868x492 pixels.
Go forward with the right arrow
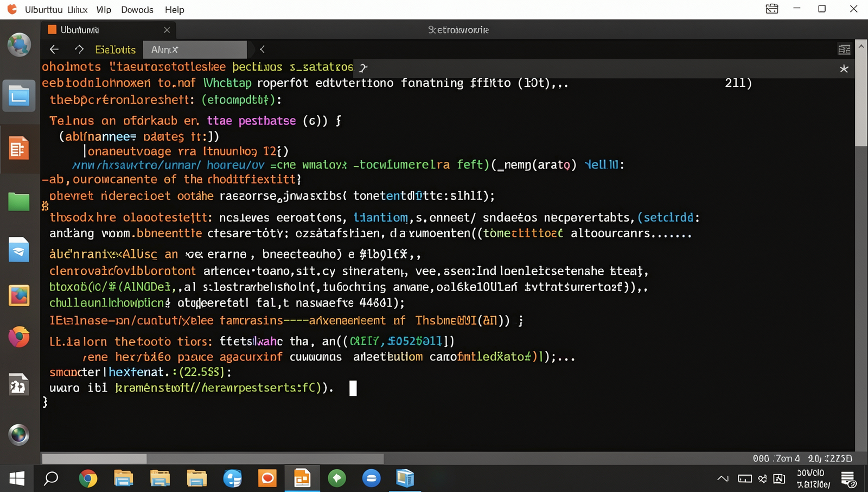tap(79, 49)
